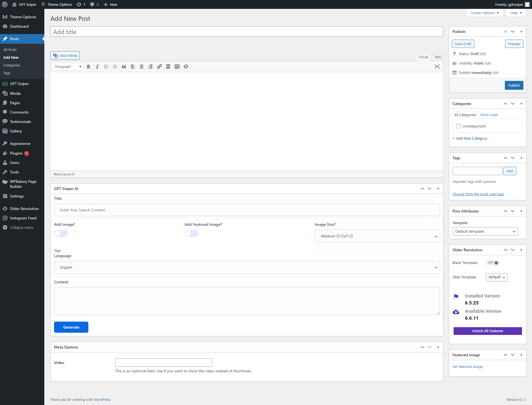Viewport: 532px width, 405px height.
Task: Align text center
Action: (142, 66)
